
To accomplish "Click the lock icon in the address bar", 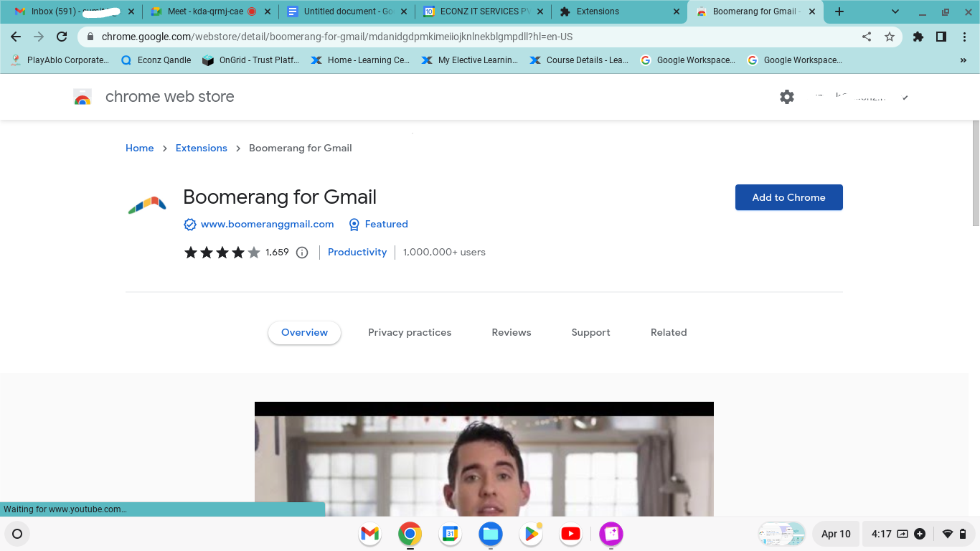I will click(90, 37).
